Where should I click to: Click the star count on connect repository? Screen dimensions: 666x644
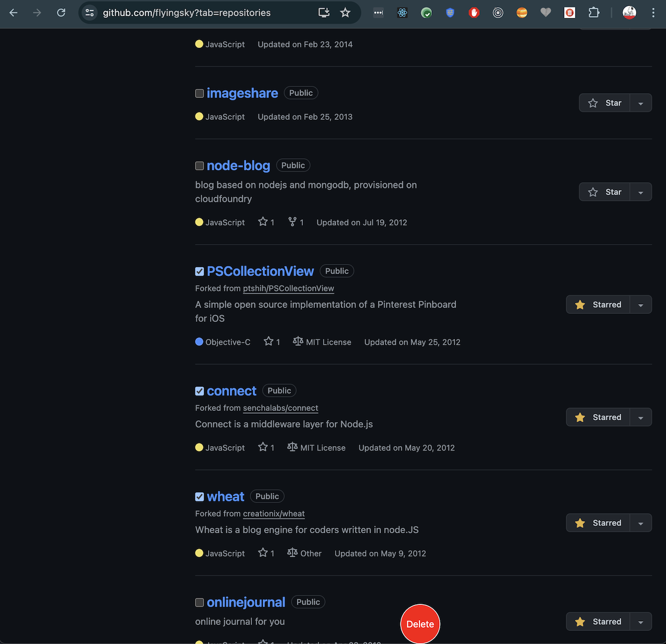266,448
